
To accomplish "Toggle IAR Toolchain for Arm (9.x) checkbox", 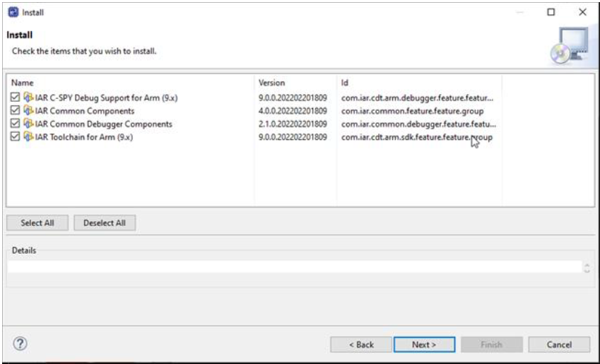I will [15, 136].
